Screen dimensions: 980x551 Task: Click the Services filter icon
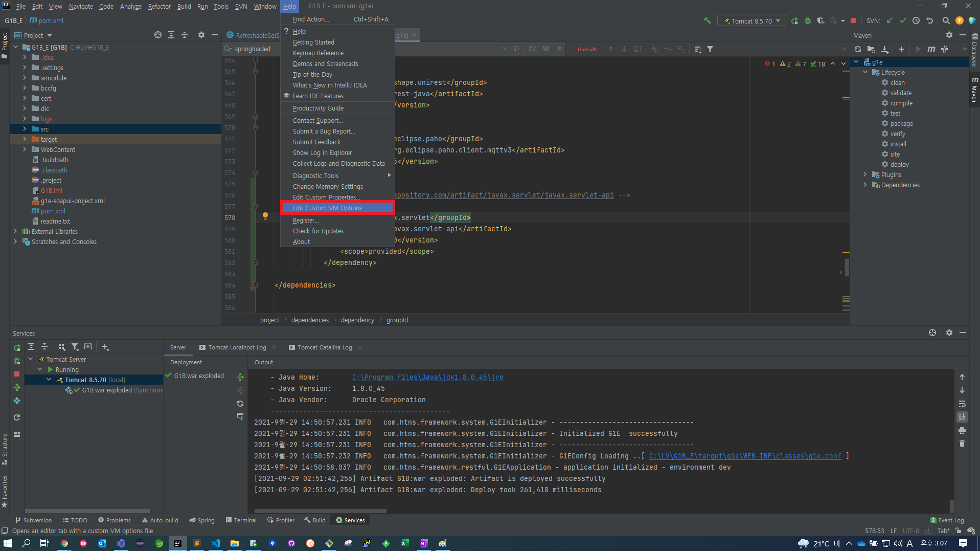75,347
